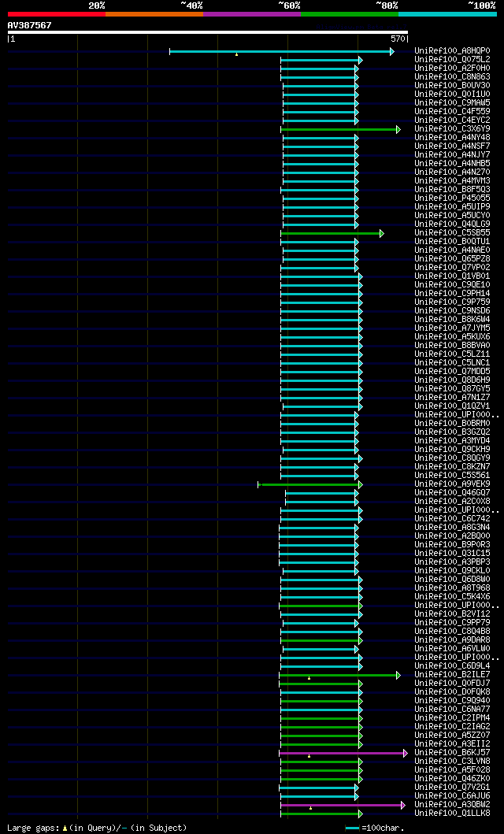Click the cyan alignment bar of C9QE10

pos(320,285)
